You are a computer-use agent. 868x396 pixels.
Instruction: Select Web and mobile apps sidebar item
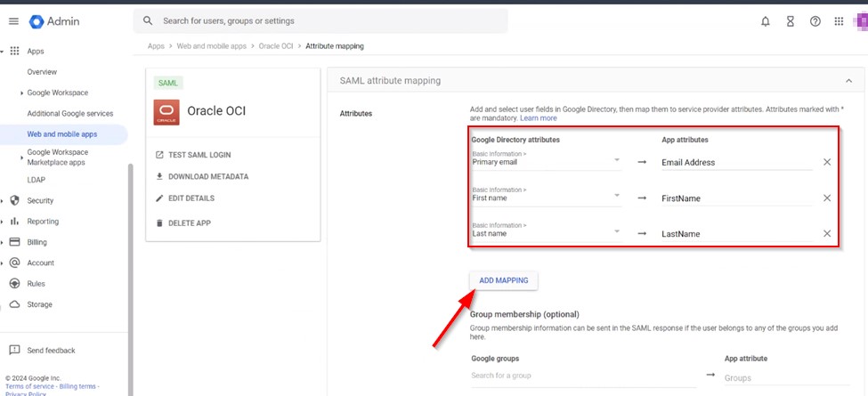click(x=62, y=134)
